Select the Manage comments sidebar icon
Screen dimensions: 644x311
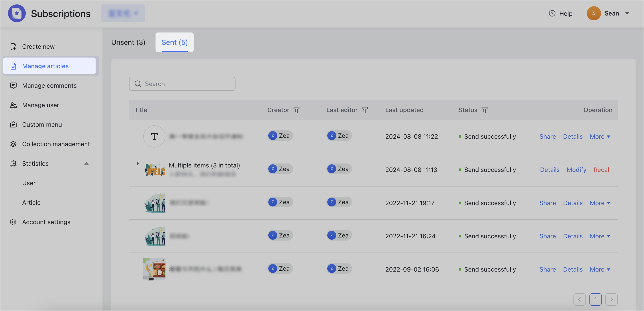[x=13, y=86]
